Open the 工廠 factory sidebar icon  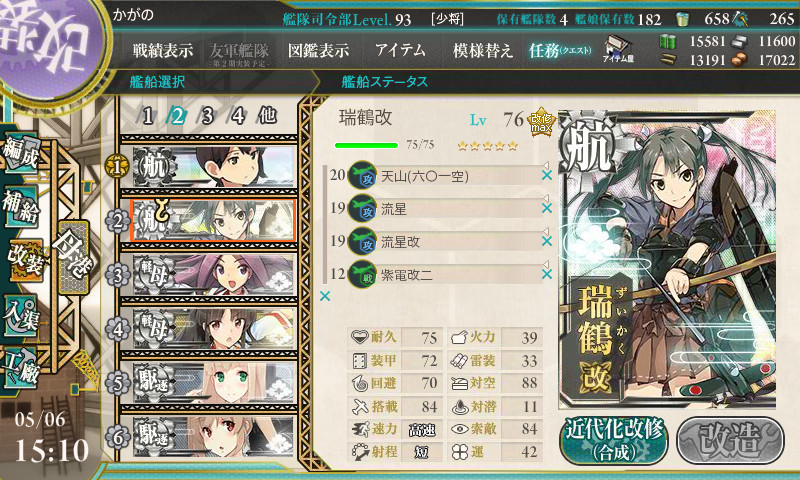coord(20,368)
